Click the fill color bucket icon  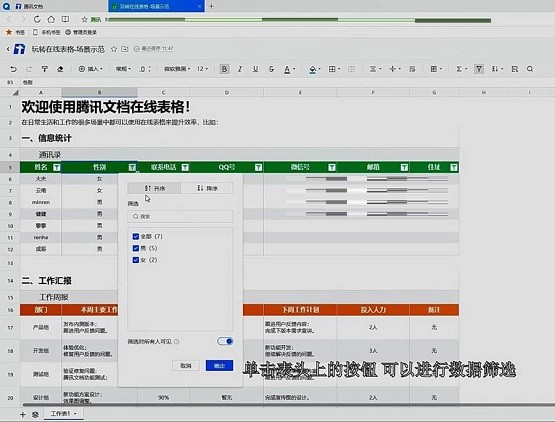313,69
